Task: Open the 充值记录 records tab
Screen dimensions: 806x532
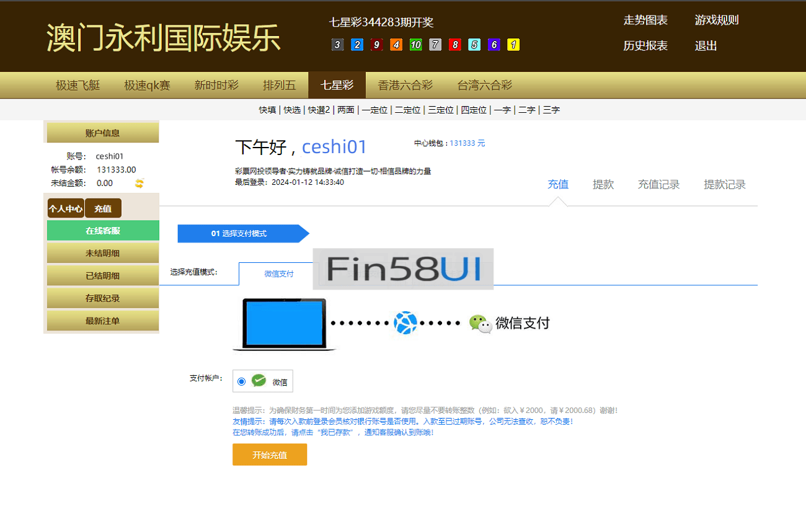Action: coord(658,184)
